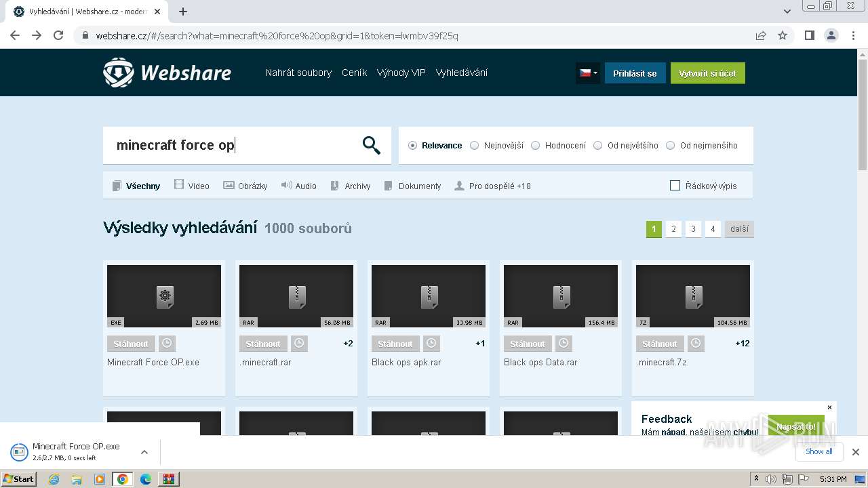Go forward with the browser forward arrow
The image size is (868, 488).
pyautogui.click(x=37, y=35)
